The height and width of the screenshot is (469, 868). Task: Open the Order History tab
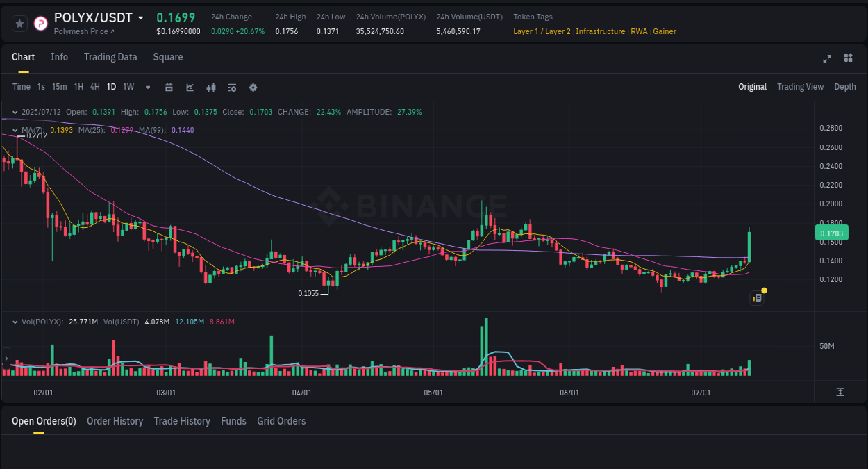(115, 421)
